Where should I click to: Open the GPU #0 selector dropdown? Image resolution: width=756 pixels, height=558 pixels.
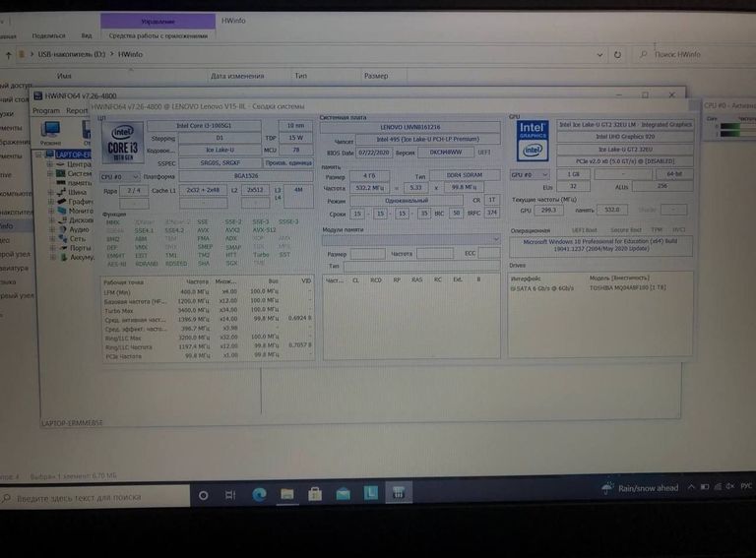[530, 173]
